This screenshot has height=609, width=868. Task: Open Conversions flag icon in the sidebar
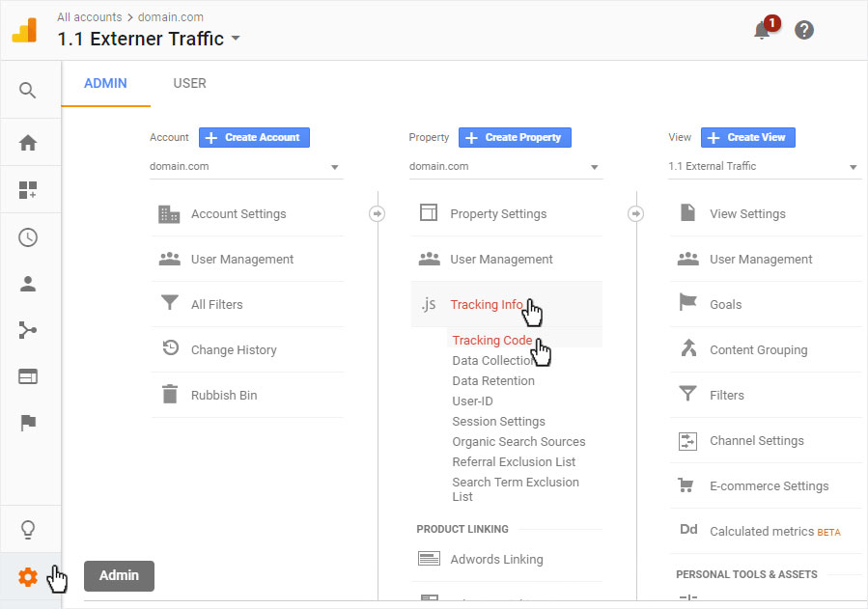(28, 423)
